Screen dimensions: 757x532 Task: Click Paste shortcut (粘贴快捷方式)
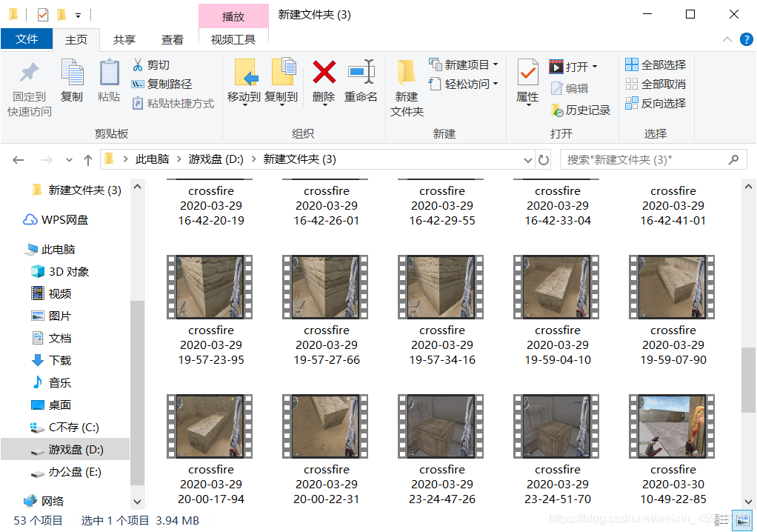coord(173,103)
